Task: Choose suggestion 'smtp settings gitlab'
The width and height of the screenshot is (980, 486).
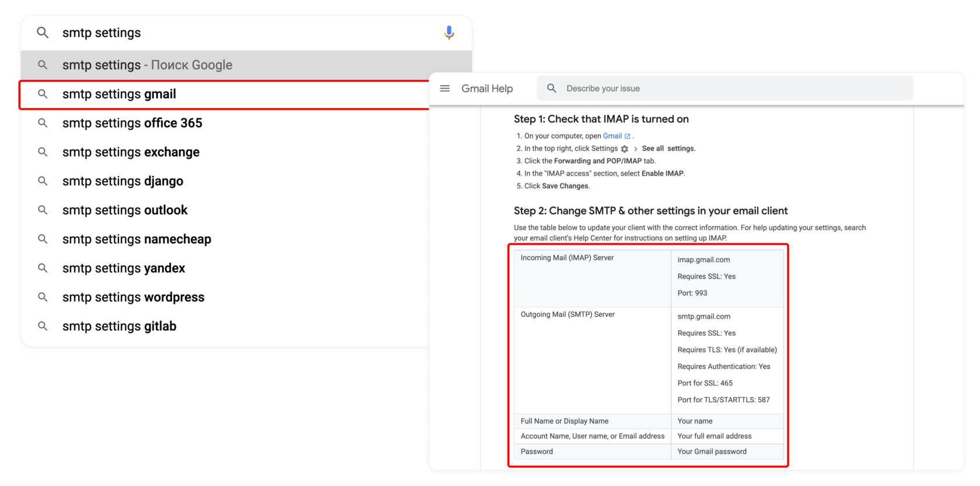Action: 225,326
